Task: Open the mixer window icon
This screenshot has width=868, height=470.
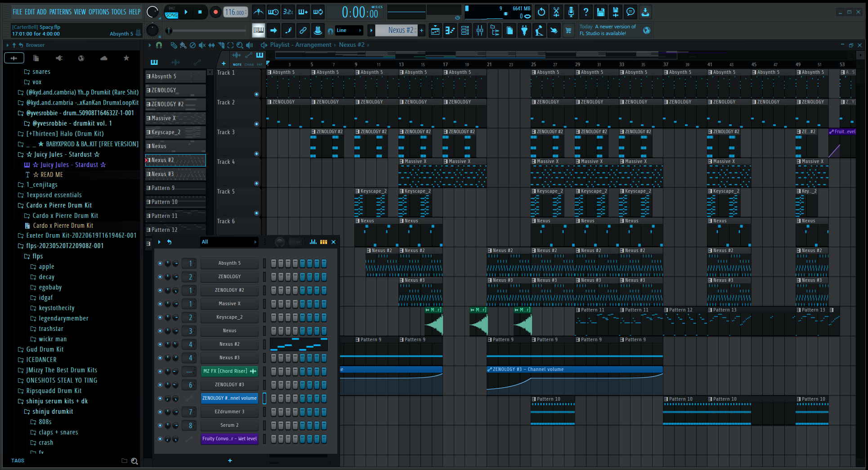Action: (x=480, y=31)
